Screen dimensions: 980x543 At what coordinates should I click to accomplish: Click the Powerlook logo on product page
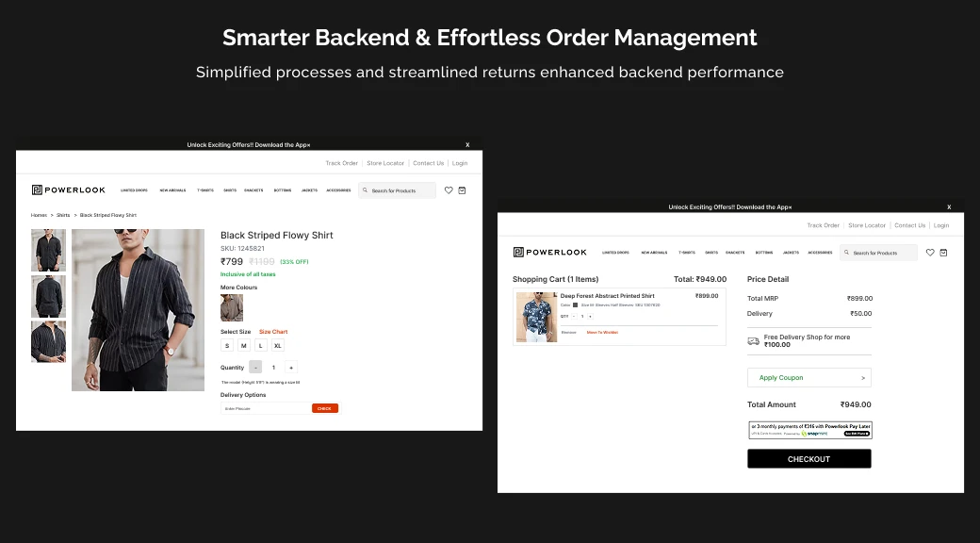tap(68, 189)
